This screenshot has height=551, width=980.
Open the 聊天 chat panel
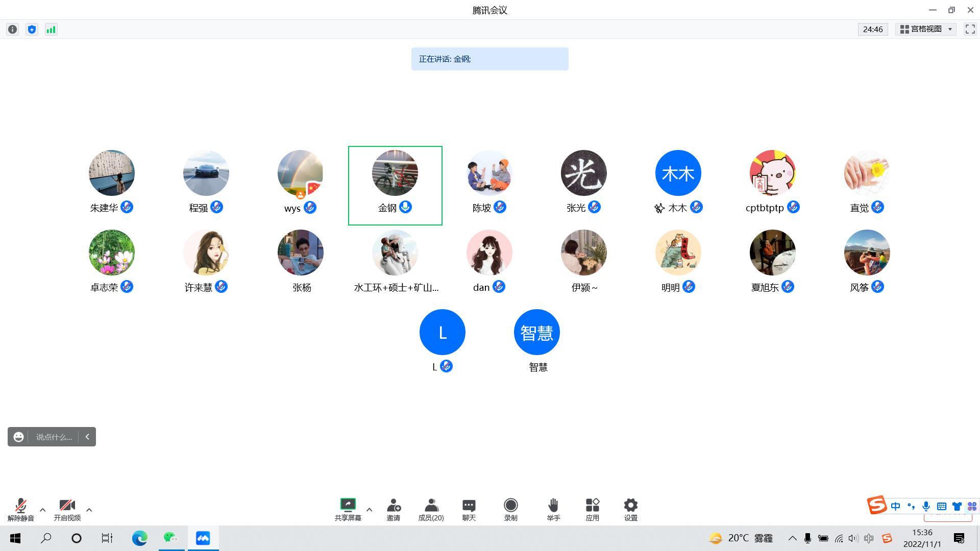tap(469, 510)
